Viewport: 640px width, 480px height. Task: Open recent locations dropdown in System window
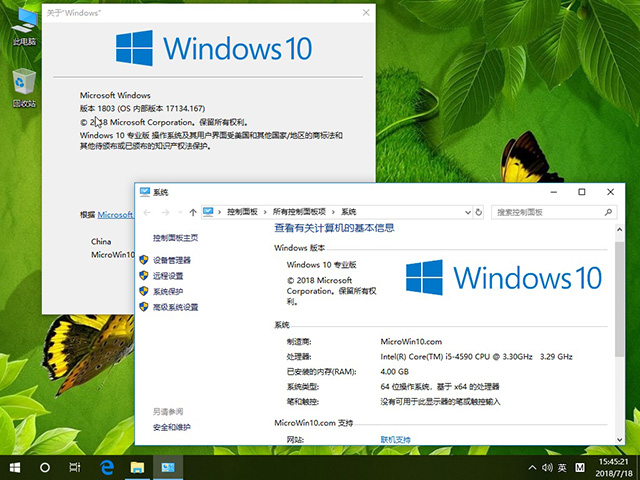[x=180, y=212]
